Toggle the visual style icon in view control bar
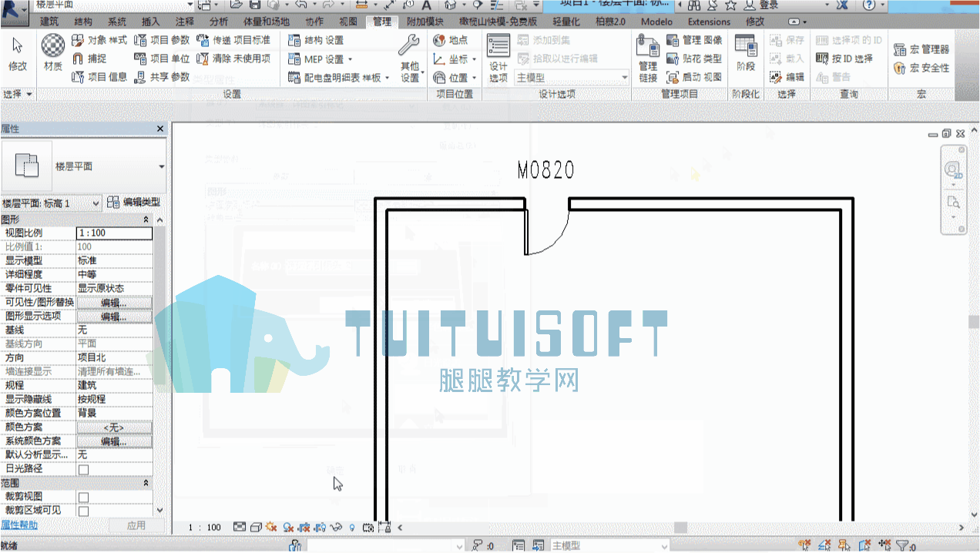 click(255, 528)
